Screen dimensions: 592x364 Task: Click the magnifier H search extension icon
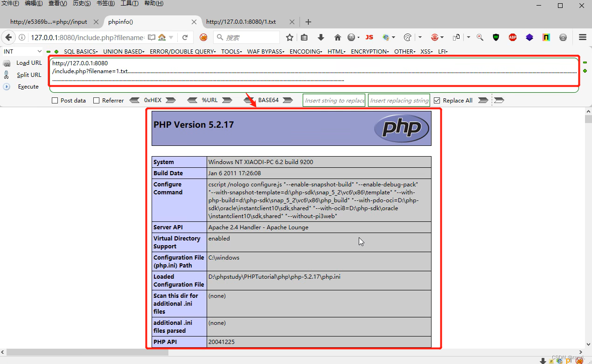pyautogui.click(x=480, y=37)
